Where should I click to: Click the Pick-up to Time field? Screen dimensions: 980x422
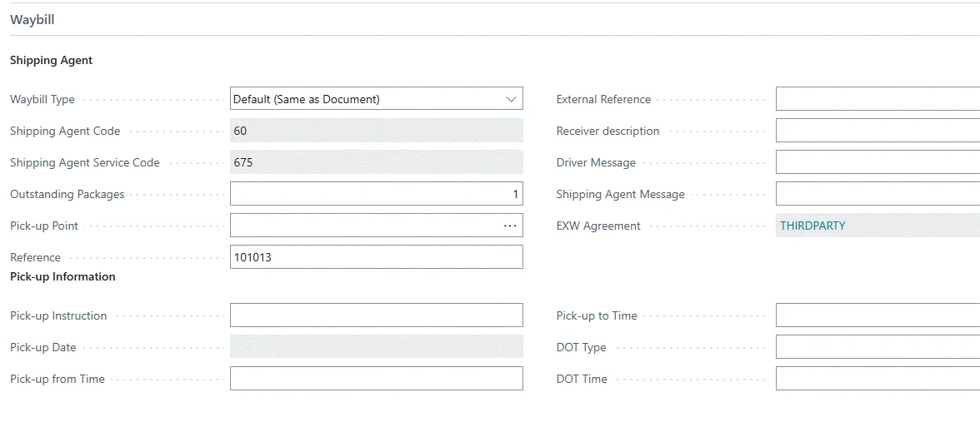tap(877, 315)
